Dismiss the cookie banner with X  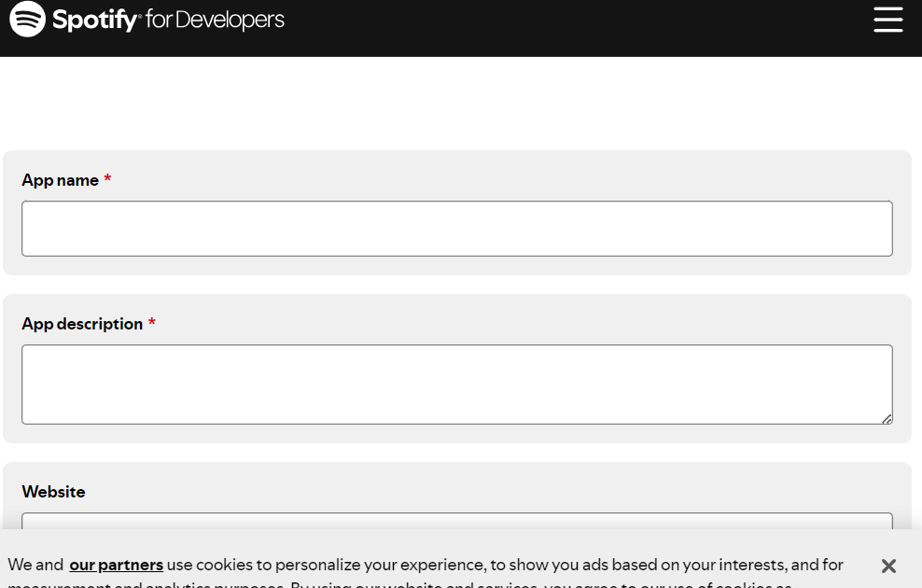[888, 566]
